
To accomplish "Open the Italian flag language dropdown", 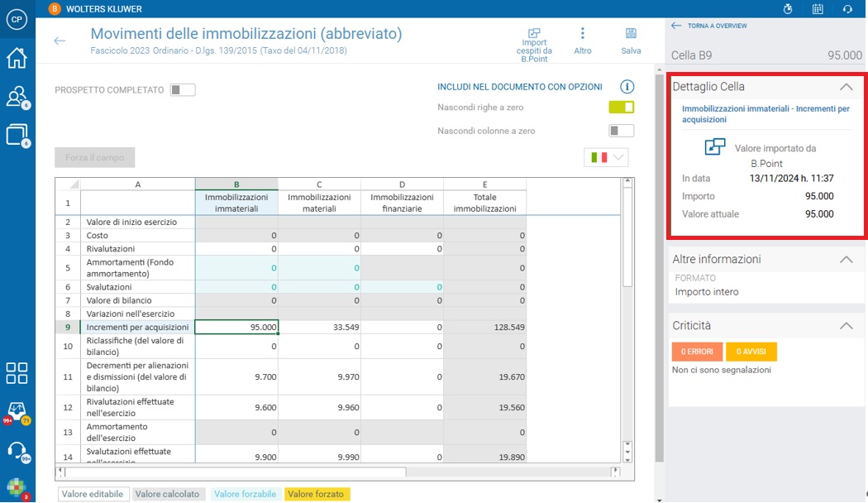I will [x=606, y=157].
